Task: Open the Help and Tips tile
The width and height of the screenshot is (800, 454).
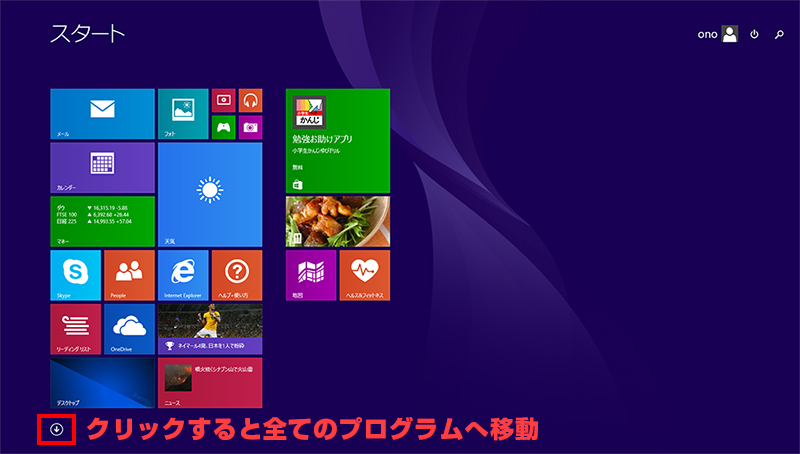Action: pos(237,275)
